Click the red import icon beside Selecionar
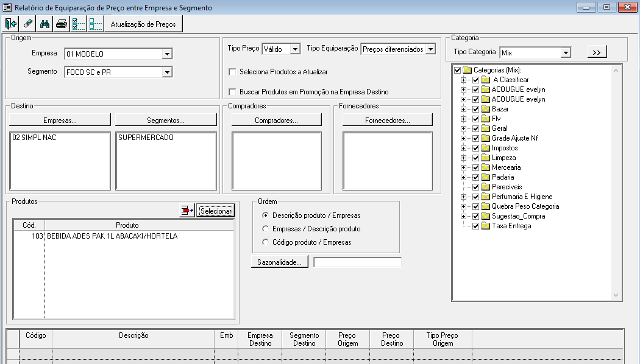Image resolution: width=640 pixels, height=364 pixels. coord(187,211)
